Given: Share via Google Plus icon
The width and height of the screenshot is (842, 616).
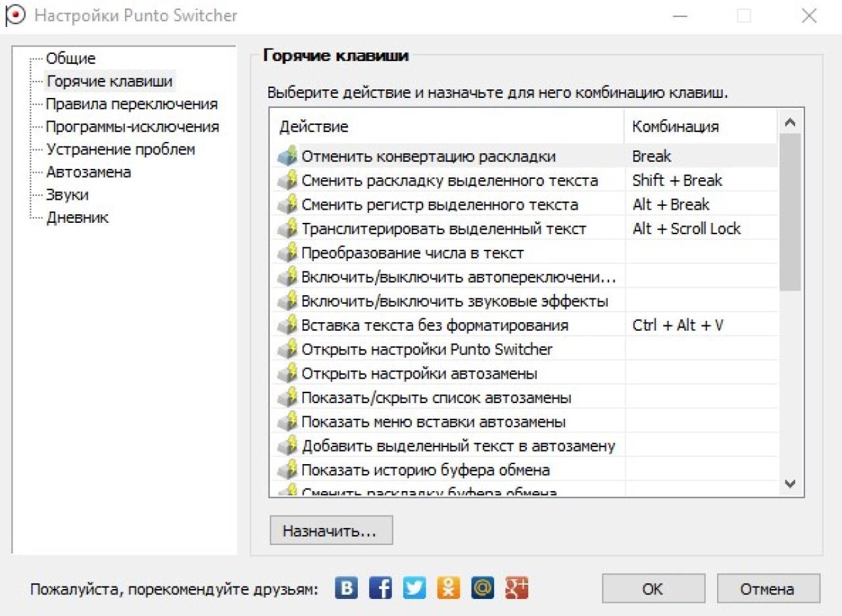Looking at the screenshot, I should (x=517, y=588).
